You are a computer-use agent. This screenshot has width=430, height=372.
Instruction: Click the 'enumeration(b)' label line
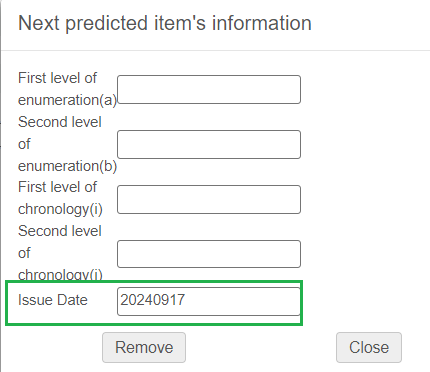coord(67,166)
